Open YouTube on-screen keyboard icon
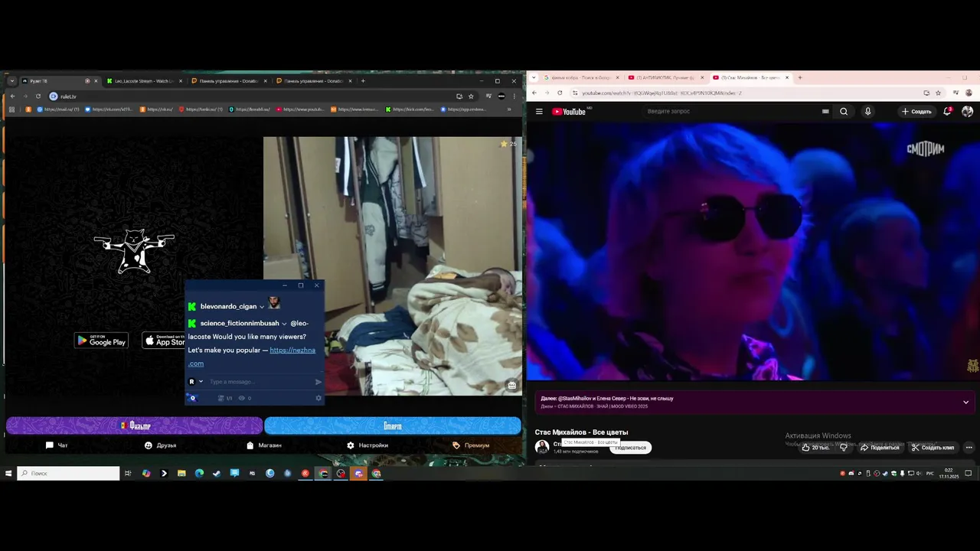This screenshot has height=551, width=980. [x=825, y=111]
